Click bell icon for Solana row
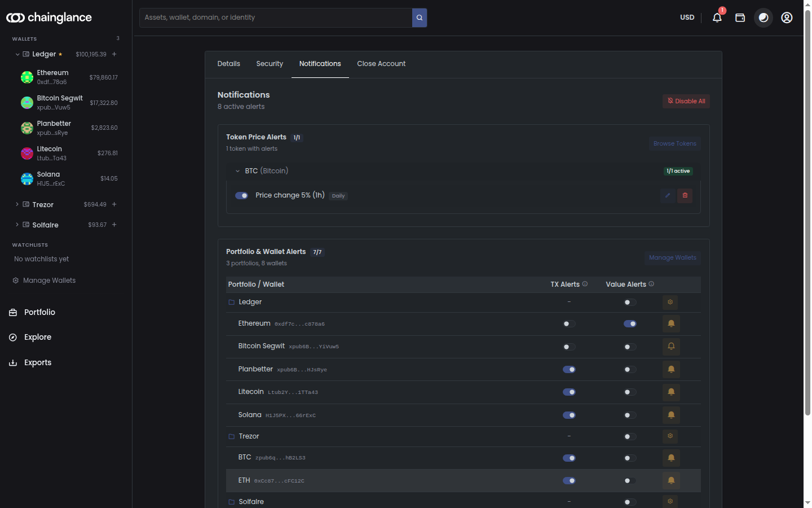Screen dimensions: 812x508 671,415
